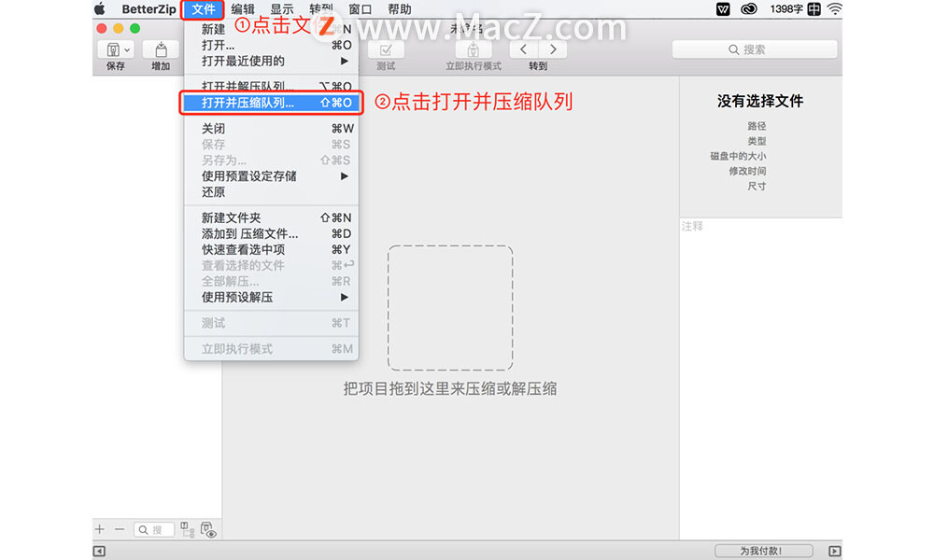Select 新建文件夹 menu item
The width and height of the screenshot is (934, 560).
point(272,217)
